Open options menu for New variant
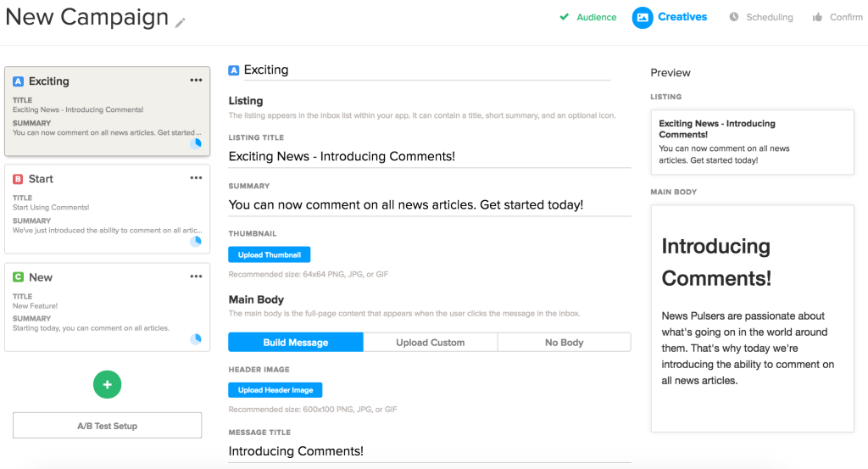The image size is (868, 469). point(196,276)
